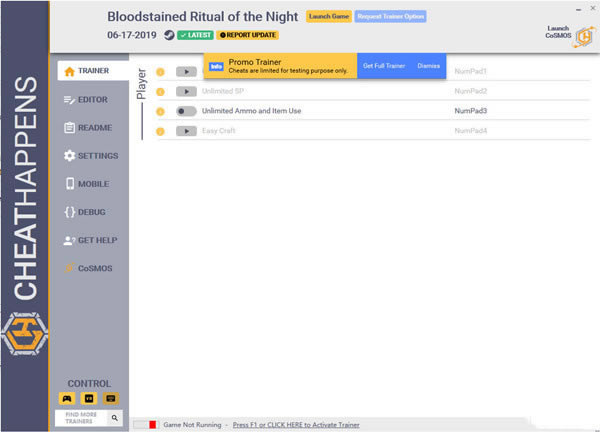Click the Find More Trainers search field
Image resolution: width=600 pixels, height=432 pixels.
[80, 417]
